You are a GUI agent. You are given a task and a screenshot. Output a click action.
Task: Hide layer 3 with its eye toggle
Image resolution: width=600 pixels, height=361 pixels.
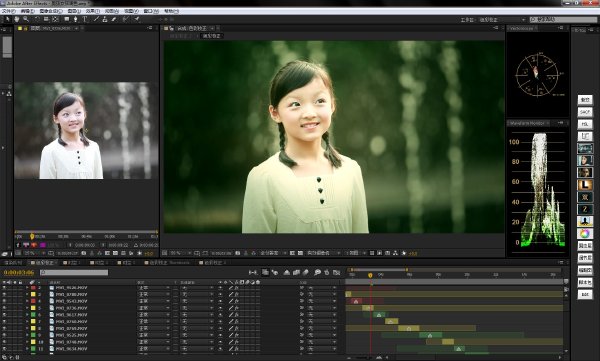click(x=4, y=294)
